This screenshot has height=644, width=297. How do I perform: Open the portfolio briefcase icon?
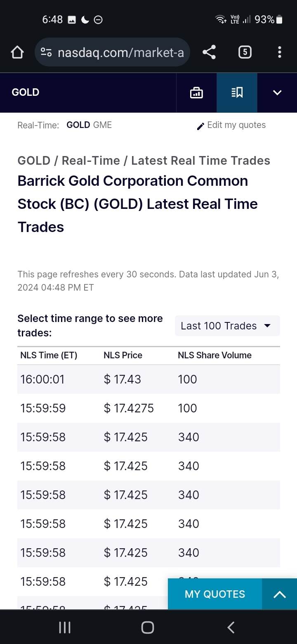(196, 93)
